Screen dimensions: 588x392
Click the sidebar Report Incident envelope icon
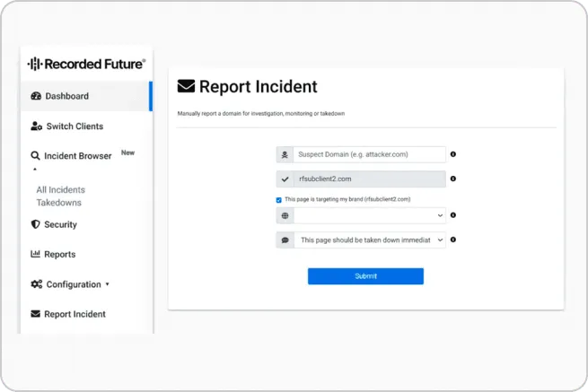(x=35, y=314)
